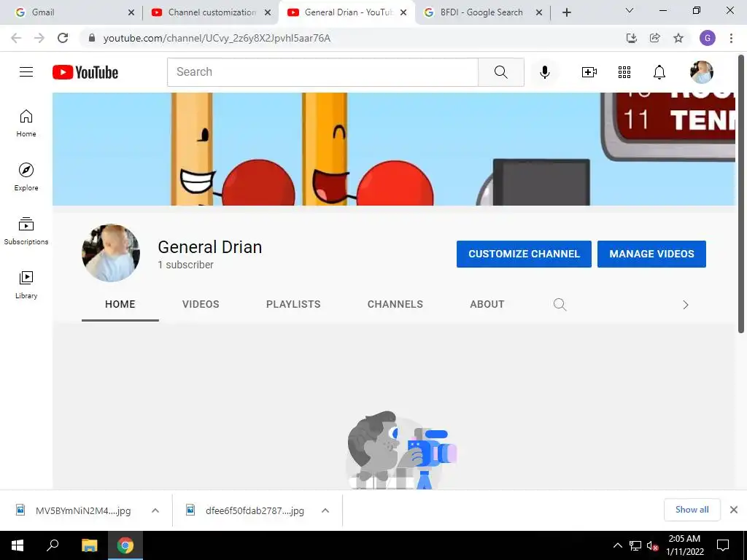The image size is (747, 560).
Task: Open network tray icon
Action: (635, 545)
